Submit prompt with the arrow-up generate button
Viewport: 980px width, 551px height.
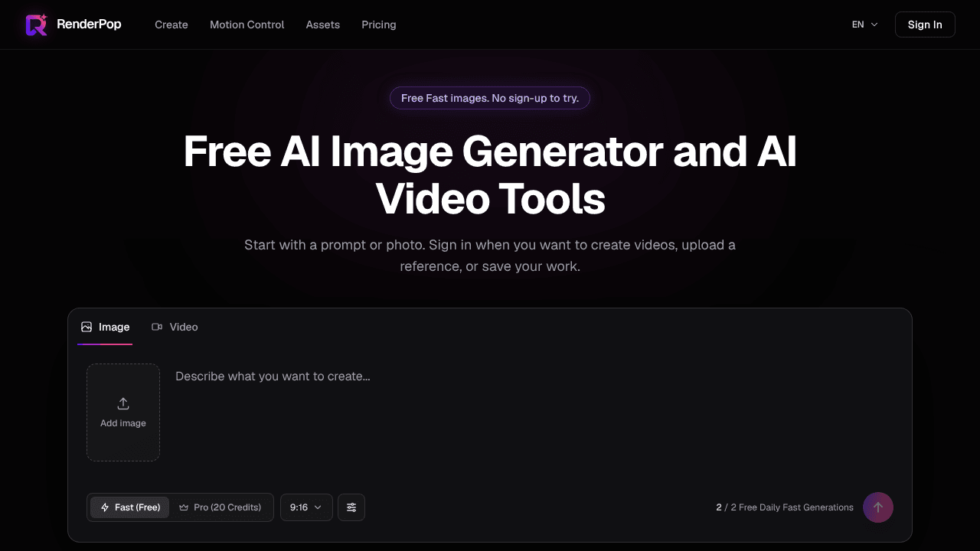tap(878, 507)
